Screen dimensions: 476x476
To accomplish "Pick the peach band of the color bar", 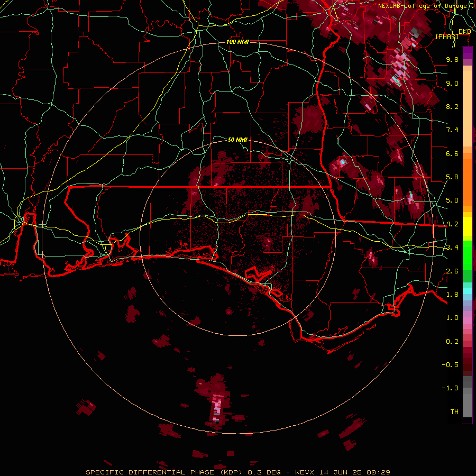I will click(x=467, y=106).
